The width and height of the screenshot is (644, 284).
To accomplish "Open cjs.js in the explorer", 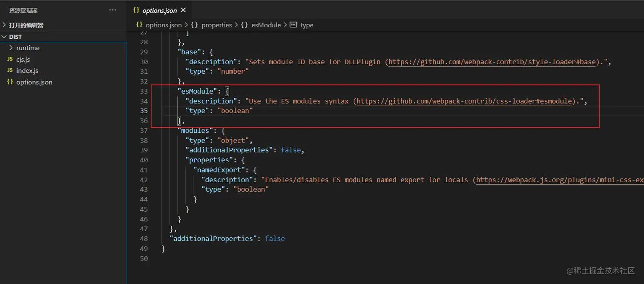I will pyautogui.click(x=23, y=59).
